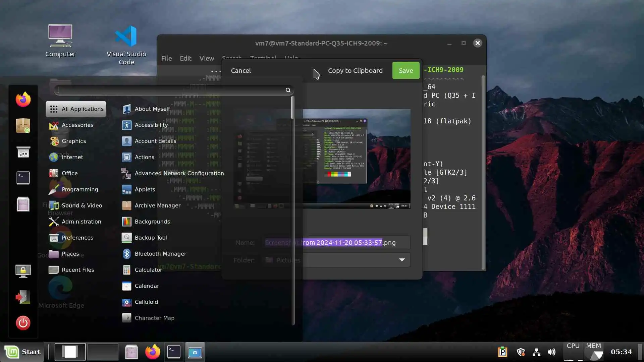Open the terminal Edit menu
644x362 pixels.
click(185, 58)
